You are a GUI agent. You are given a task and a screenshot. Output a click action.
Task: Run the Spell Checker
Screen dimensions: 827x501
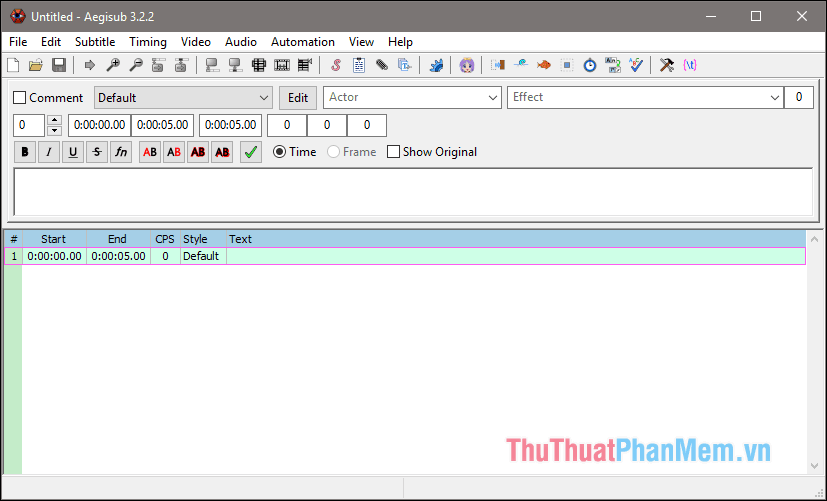point(636,65)
